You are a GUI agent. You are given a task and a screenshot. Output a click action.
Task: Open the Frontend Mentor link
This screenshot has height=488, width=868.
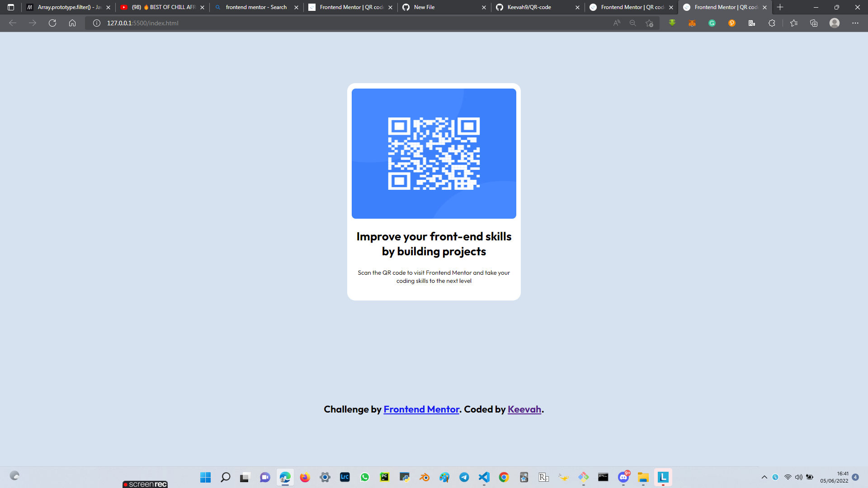coord(421,409)
